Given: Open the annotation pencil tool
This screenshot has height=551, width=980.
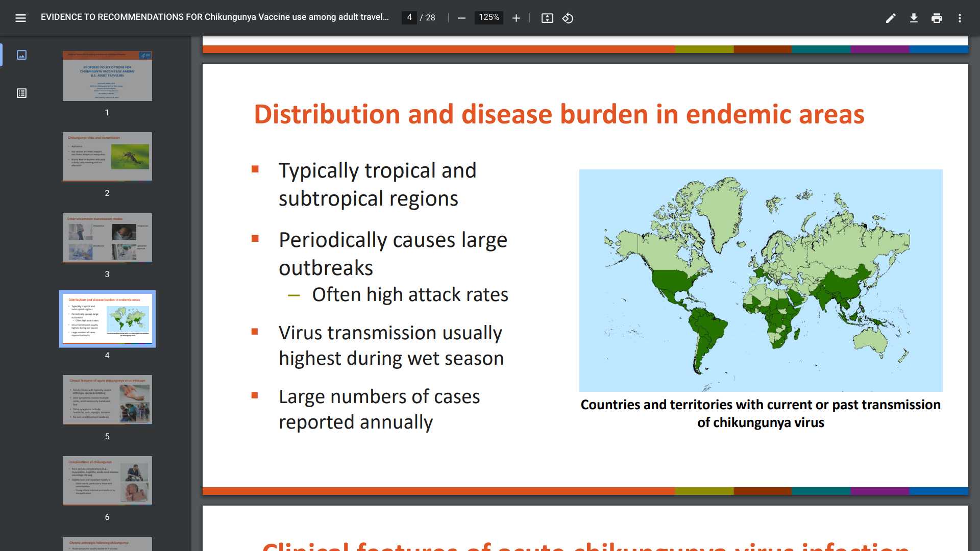Looking at the screenshot, I should coord(891,18).
